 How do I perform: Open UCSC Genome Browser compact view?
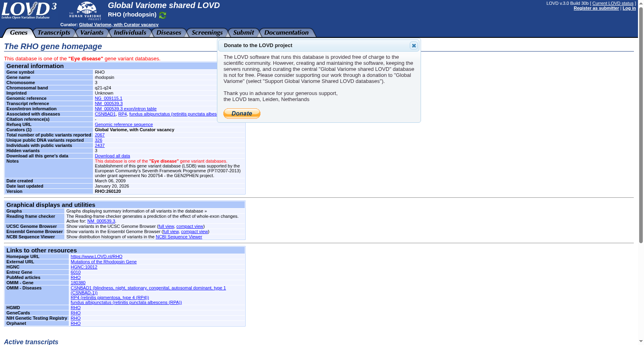(x=190, y=226)
